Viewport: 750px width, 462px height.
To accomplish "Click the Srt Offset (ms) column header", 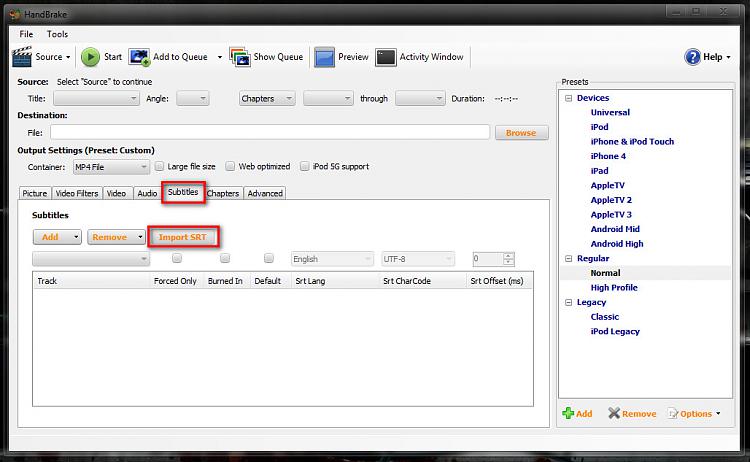I will click(x=498, y=281).
